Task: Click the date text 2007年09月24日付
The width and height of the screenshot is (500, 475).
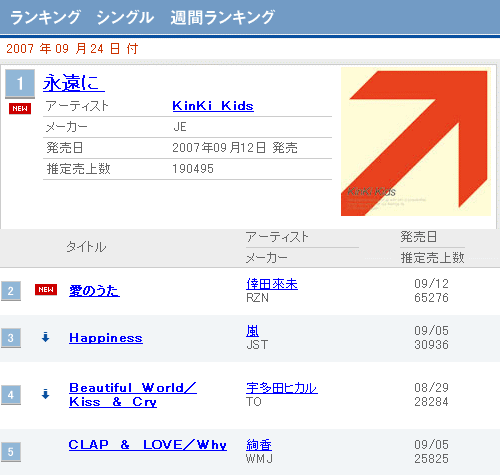Action: [x=72, y=49]
